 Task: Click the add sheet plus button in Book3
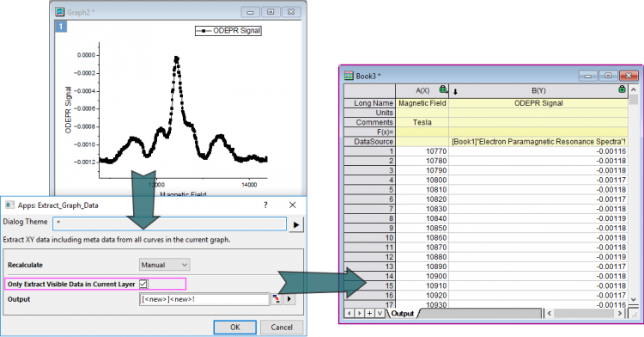click(x=369, y=313)
